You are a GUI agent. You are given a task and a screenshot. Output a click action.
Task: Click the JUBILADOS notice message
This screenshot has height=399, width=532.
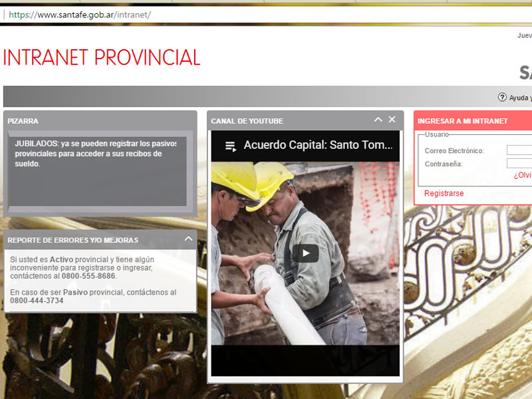(96, 154)
